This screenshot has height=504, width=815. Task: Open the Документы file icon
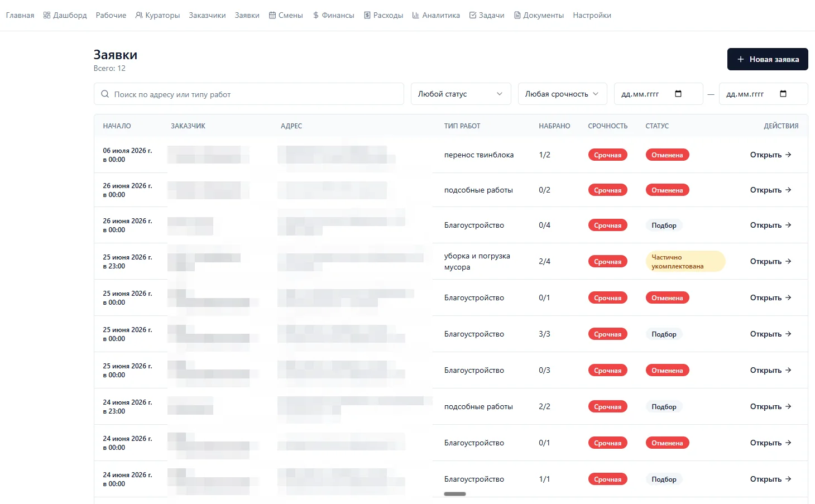[x=517, y=15]
